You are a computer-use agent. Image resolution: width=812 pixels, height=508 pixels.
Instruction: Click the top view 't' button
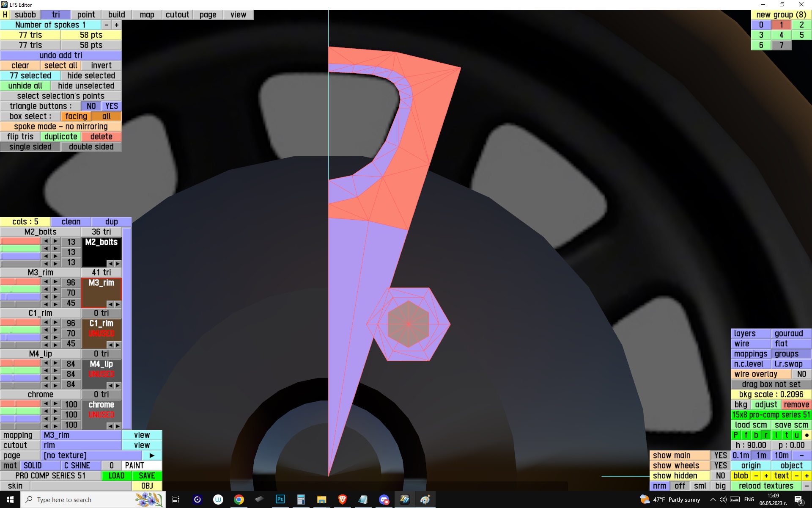click(x=786, y=435)
